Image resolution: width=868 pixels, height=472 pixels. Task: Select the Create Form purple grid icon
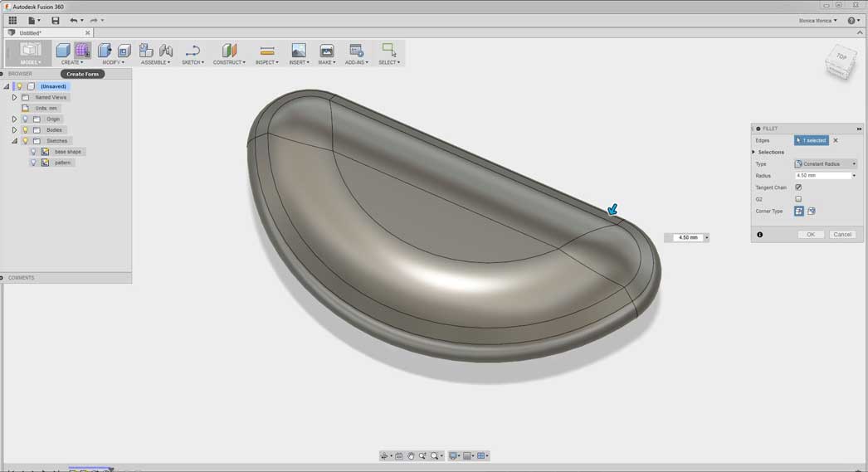point(82,51)
